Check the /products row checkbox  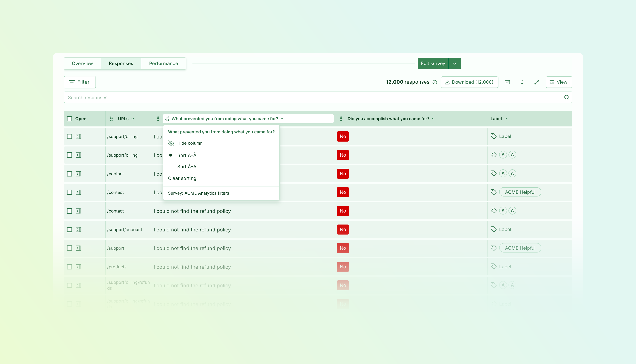[x=69, y=266]
